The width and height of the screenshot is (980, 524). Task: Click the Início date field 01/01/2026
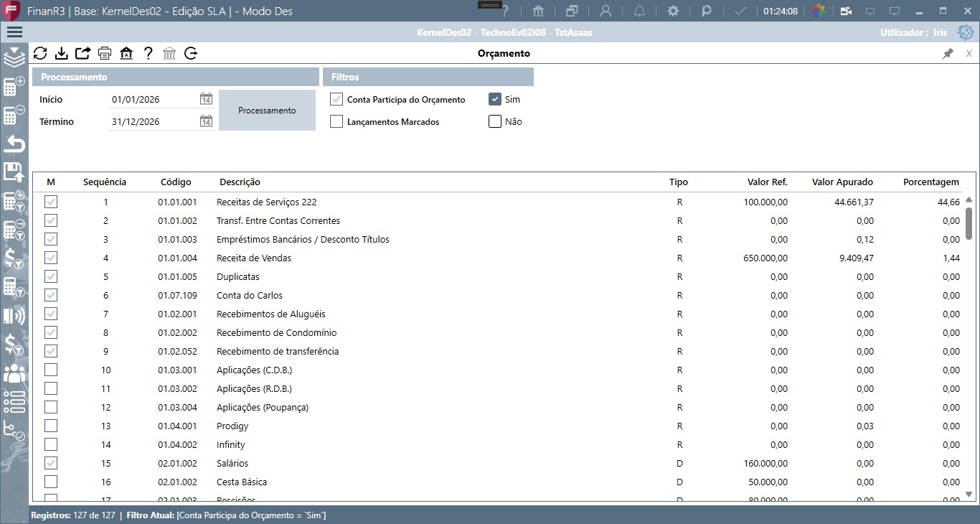(154, 100)
